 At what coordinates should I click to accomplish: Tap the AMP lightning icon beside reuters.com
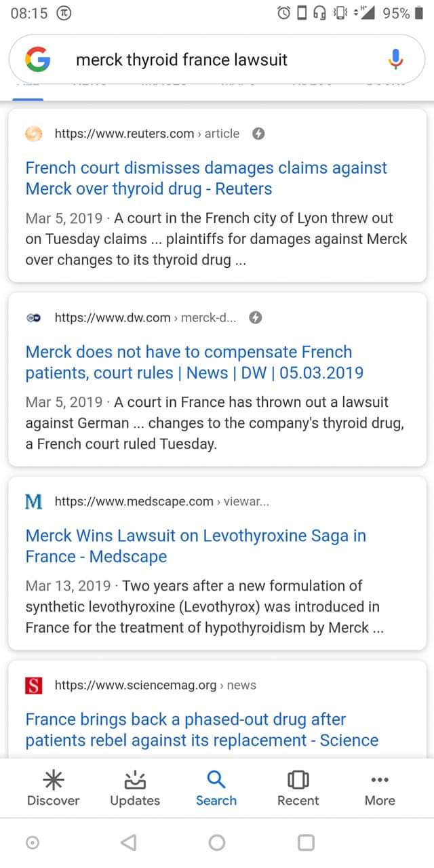(x=258, y=134)
